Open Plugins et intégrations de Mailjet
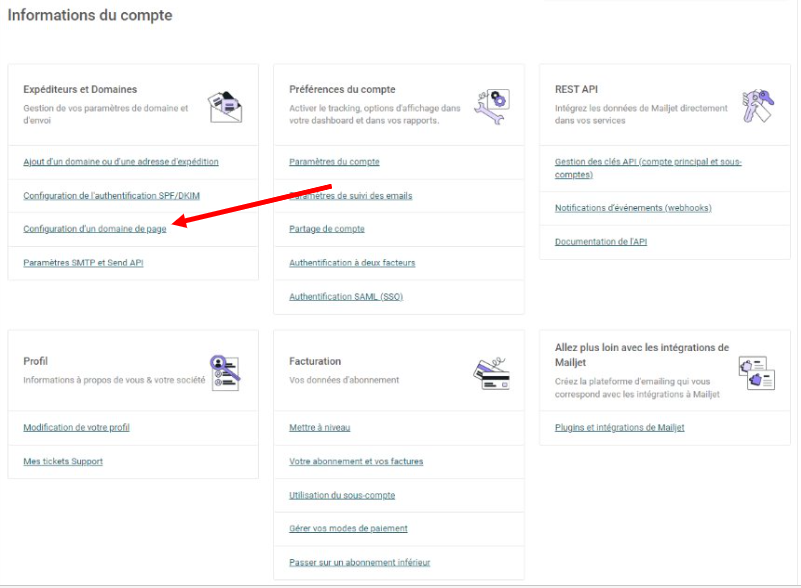 (619, 428)
